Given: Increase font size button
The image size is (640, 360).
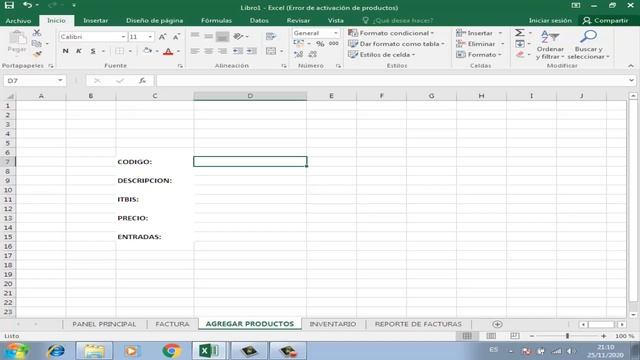Looking at the screenshot, I should [x=162, y=37].
